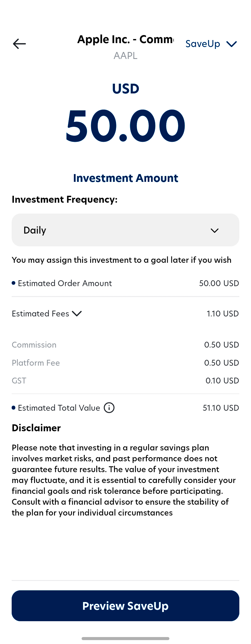Viewport: 251px width, 644px height.
Task: Select the Apple Inc. stock title
Action: (125, 39)
